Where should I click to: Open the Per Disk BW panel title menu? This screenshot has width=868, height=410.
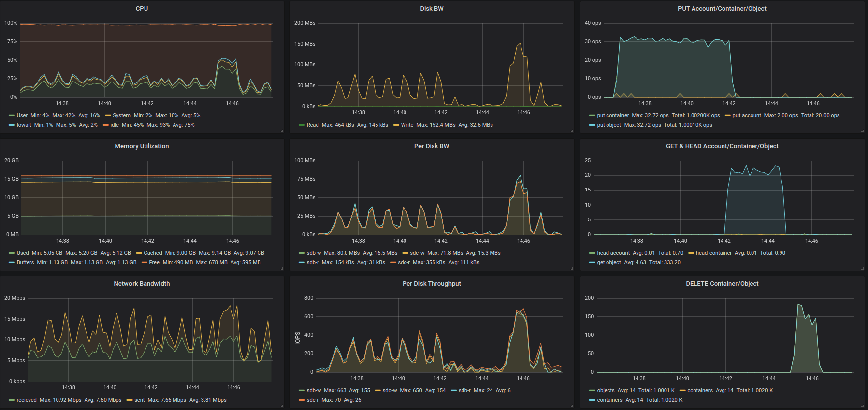click(432, 146)
